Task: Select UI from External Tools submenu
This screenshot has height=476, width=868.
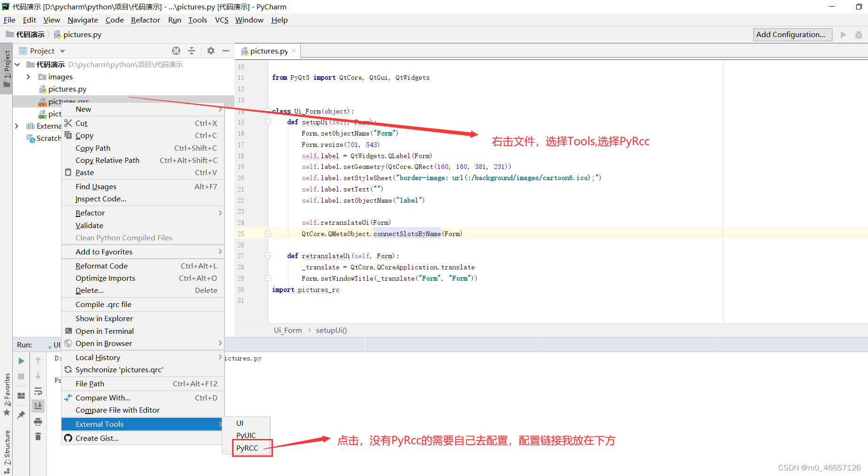Action: (x=240, y=423)
